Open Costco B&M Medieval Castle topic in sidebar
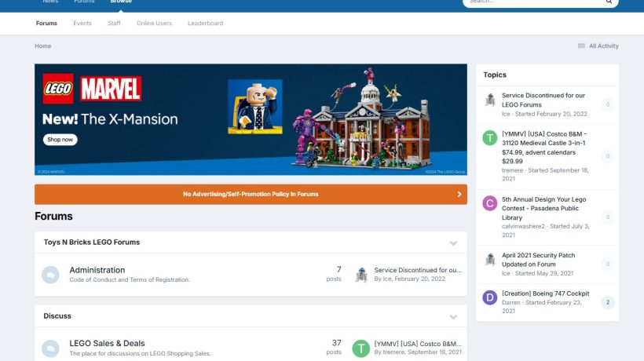This screenshot has height=361, width=644. click(x=544, y=148)
